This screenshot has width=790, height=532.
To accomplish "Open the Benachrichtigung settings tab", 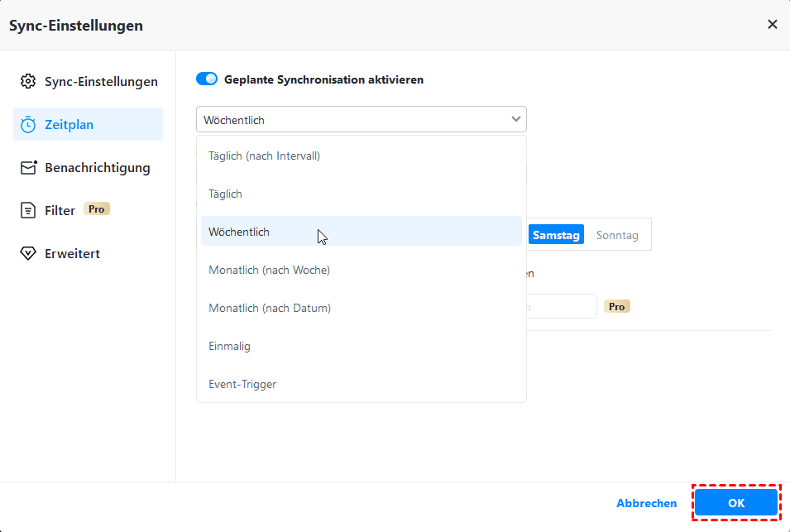I will point(97,168).
